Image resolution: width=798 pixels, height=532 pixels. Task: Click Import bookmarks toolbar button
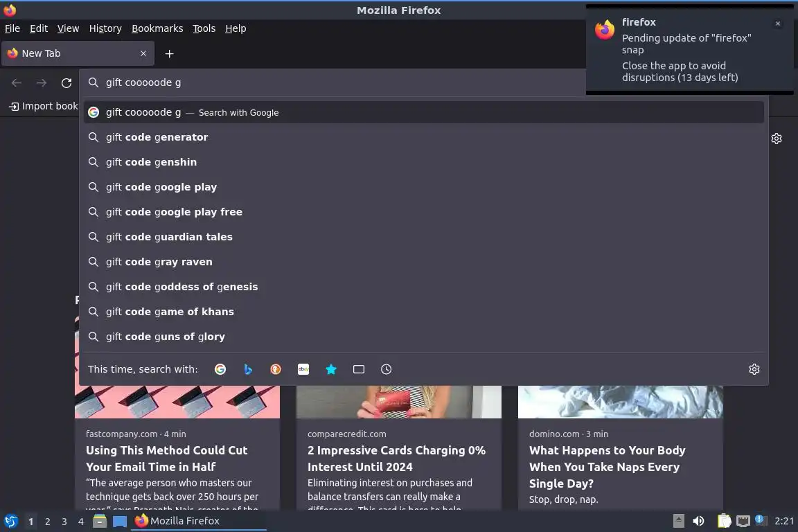pyautogui.click(x=44, y=106)
